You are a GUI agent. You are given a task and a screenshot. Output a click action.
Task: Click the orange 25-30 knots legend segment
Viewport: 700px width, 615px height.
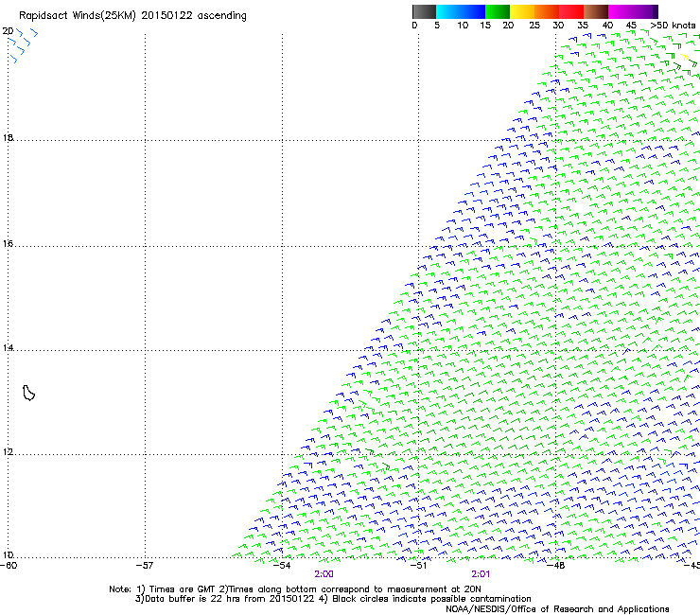547,11
